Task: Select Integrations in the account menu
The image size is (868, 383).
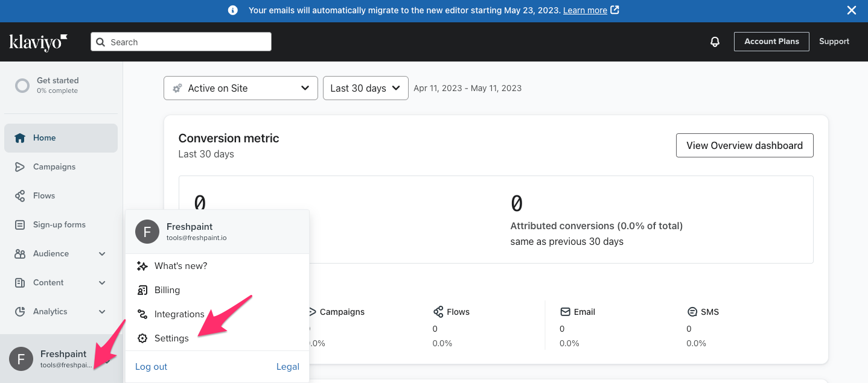Action: click(x=179, y=314)
